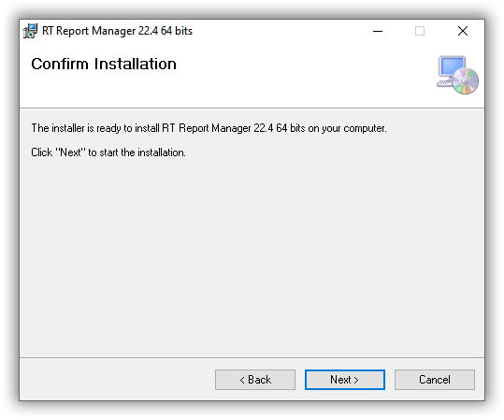This screenshot has height=420, width=504.
Task: Start installation with the Next button
Action: pos(345,380)
